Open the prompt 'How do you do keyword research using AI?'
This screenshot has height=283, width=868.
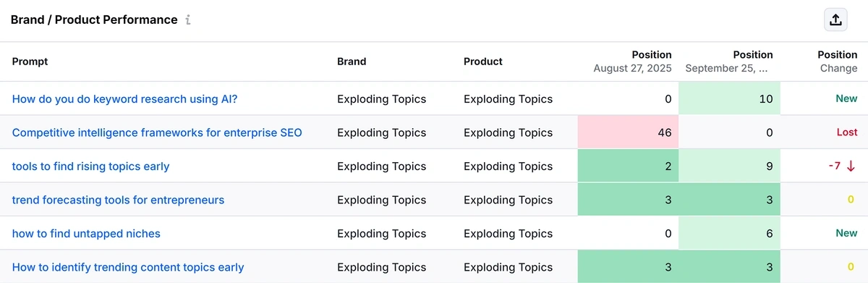point(124,99)
